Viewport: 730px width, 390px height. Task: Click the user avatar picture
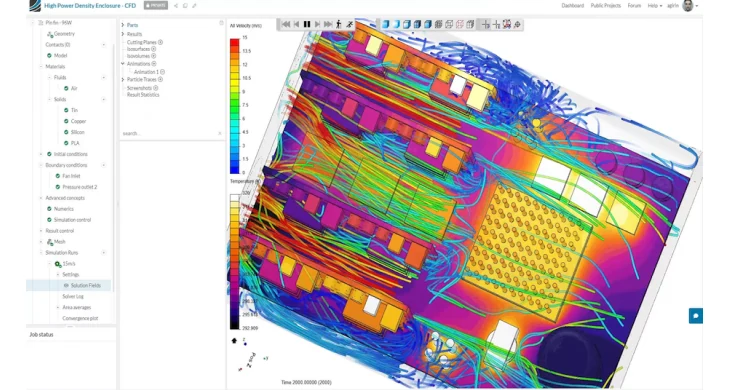[x=688, y=6]
